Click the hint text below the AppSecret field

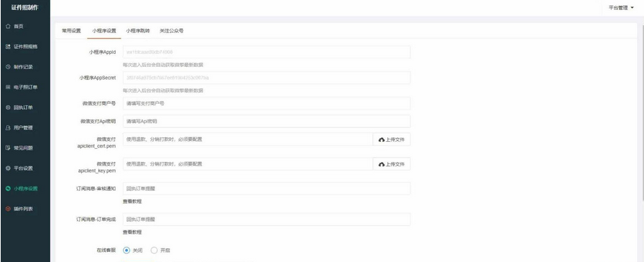click(162, 91)
